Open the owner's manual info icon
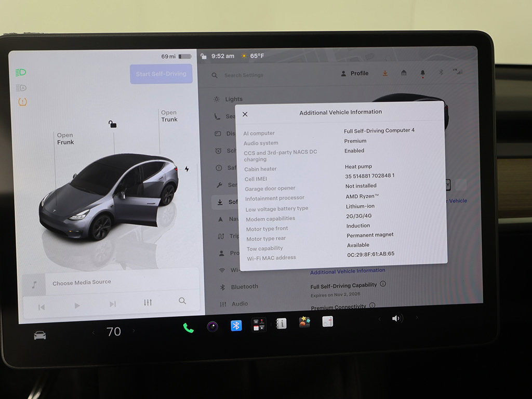Screen dimensions: 532x399 [x=281, y=324]
